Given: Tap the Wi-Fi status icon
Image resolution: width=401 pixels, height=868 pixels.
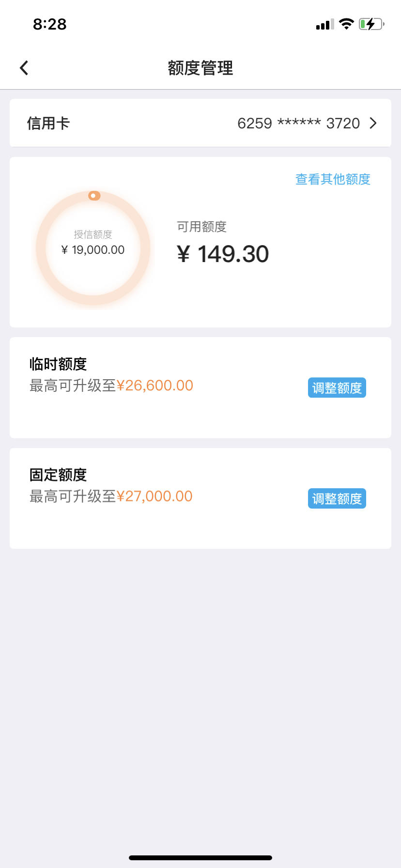Looking at the screenshot, I should click(346, 24).
